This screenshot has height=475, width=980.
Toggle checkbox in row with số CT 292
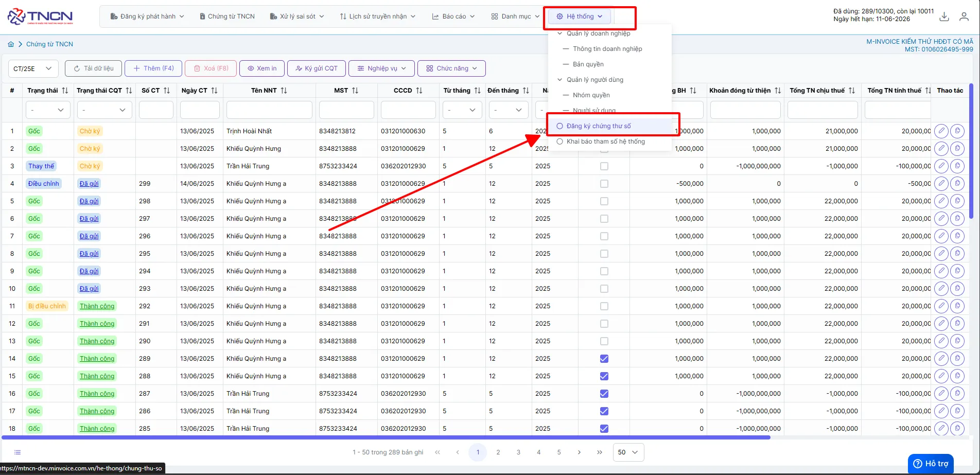pos(604,306)
